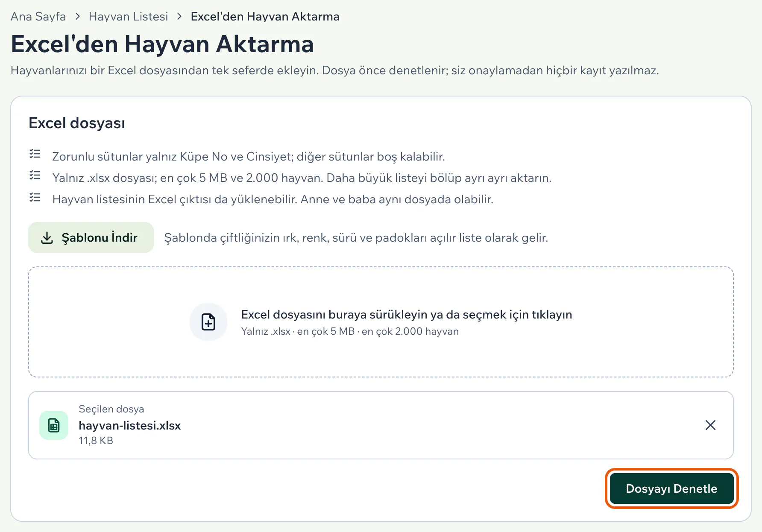The image size is (762, 532).
Task: Click Excel'den Hayvan Aktarma breadcrumb text
Action: point(265,17)
